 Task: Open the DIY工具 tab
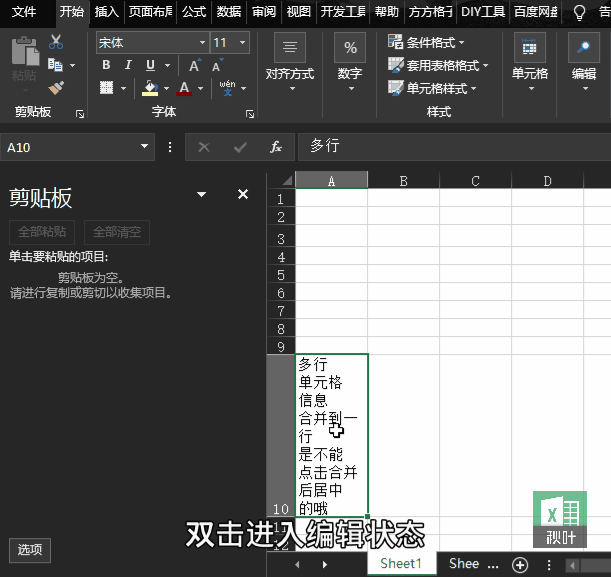(x=483, y=12)
